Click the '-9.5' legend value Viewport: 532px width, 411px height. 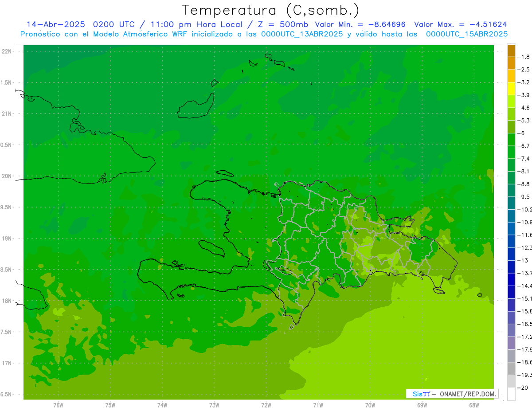[524, 197]
